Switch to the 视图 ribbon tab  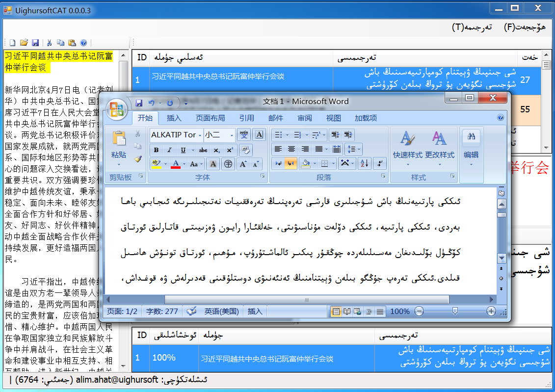point(333,118)
